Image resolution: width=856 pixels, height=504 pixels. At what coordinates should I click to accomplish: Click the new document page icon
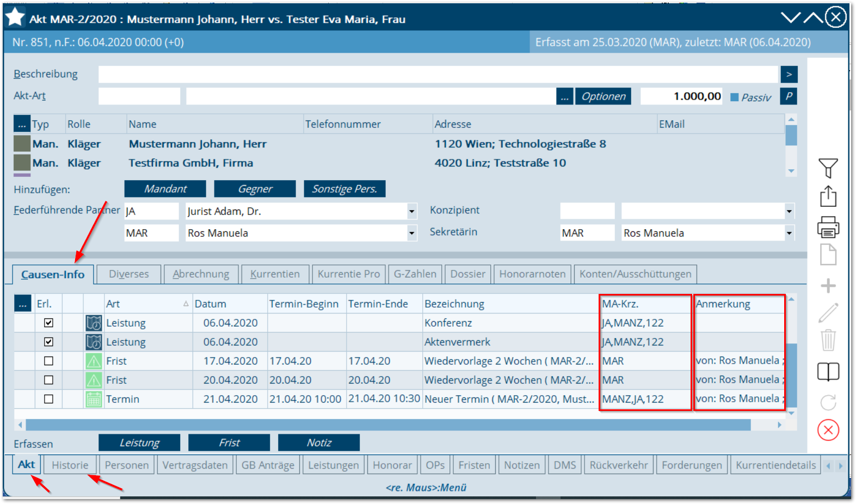828,254
